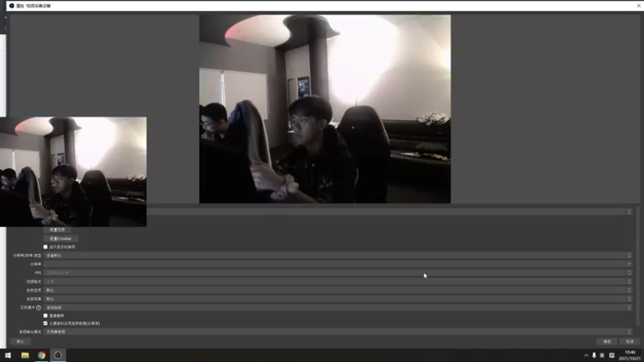Confirm with the OK button
644x362 pixels.
[x=607, y=341]
